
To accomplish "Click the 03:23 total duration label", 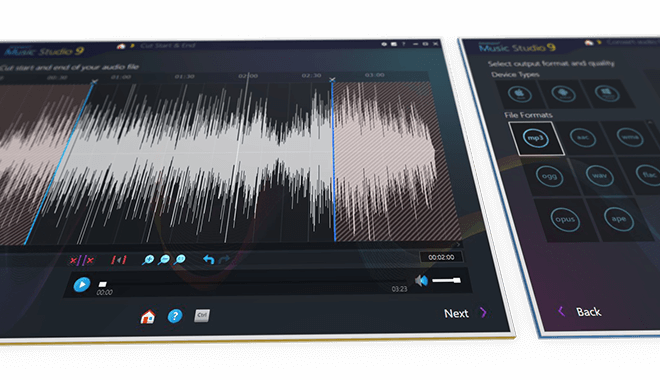I will pyautogui.click(x=399, y=289).
